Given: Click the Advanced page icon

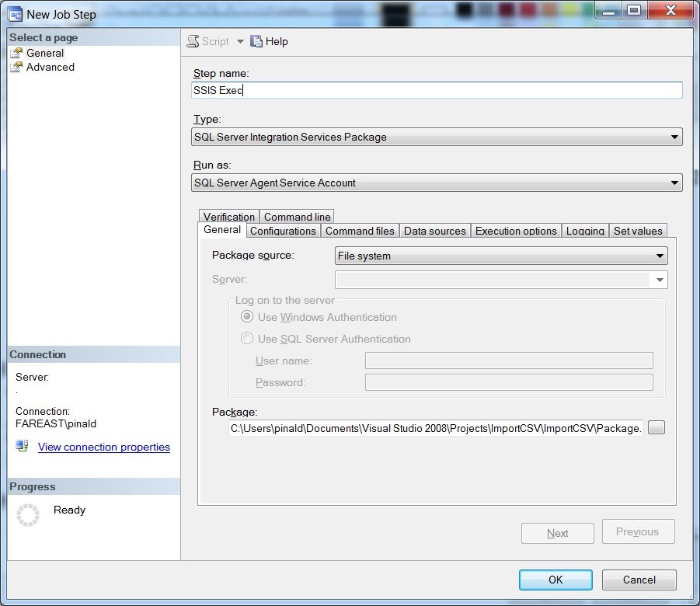Looking at the screenshot, I should pyautogui.click(x=16, y=67).
